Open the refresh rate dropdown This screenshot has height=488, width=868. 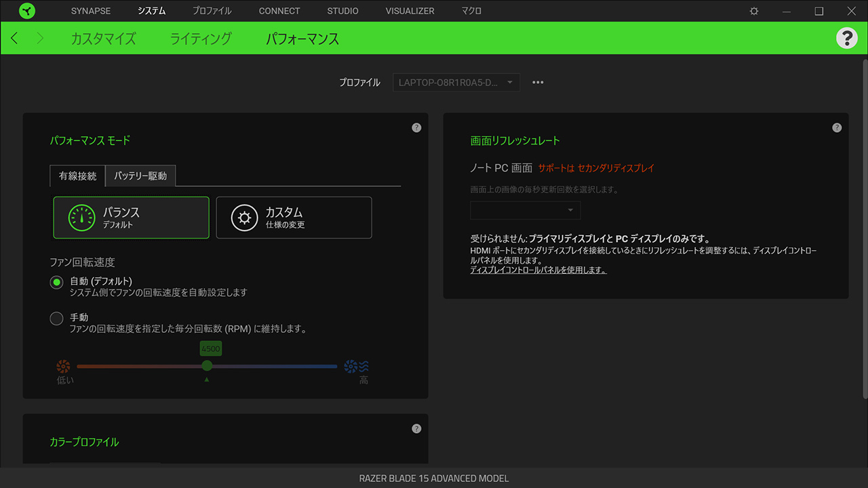click(x=526, y=210)
